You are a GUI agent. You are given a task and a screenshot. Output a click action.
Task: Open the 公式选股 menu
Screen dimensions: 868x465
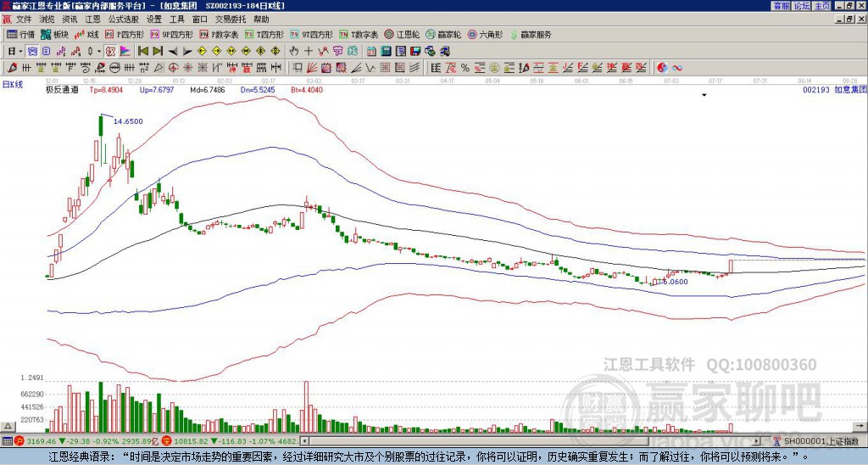[x=124, y=20]
